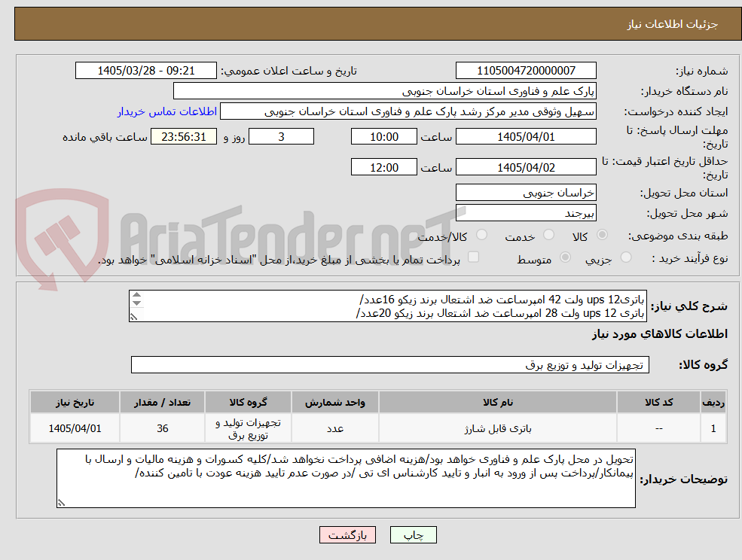The image size is (742, 560).
Task: Click the جزئیات اطلاعات نیاز header title
Action: click(x=673, y=24)
